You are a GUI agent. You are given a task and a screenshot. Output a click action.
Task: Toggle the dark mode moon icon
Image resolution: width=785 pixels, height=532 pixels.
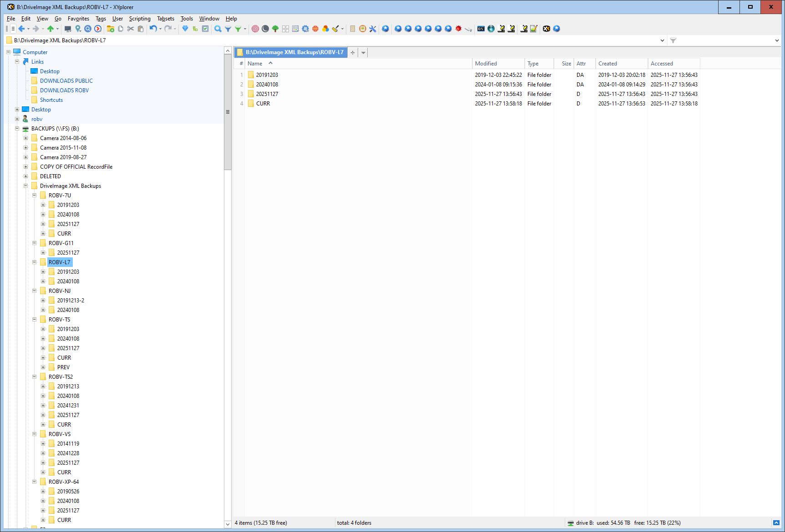265,29
